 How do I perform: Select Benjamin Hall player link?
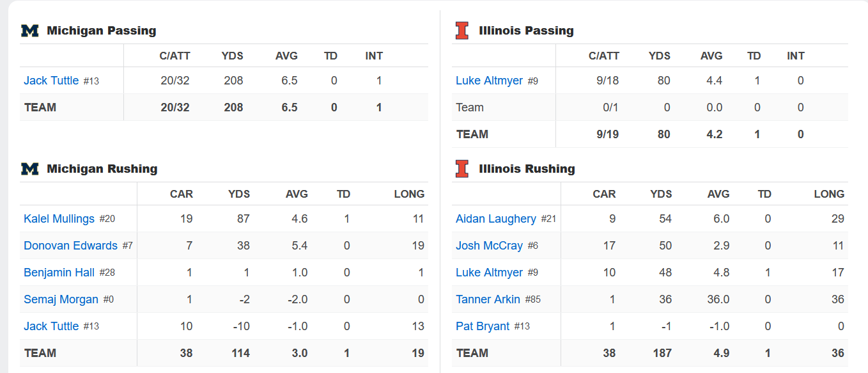(x=59, y=273)
